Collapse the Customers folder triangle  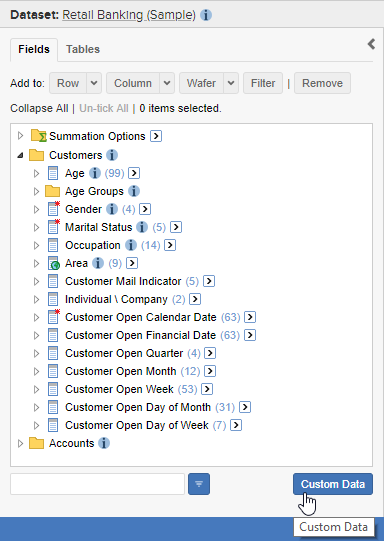[20, 156]
